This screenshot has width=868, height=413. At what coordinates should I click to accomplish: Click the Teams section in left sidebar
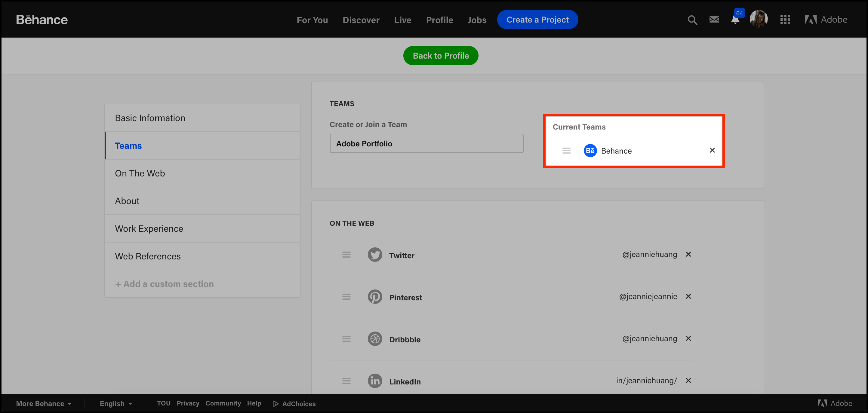point(128,145)
